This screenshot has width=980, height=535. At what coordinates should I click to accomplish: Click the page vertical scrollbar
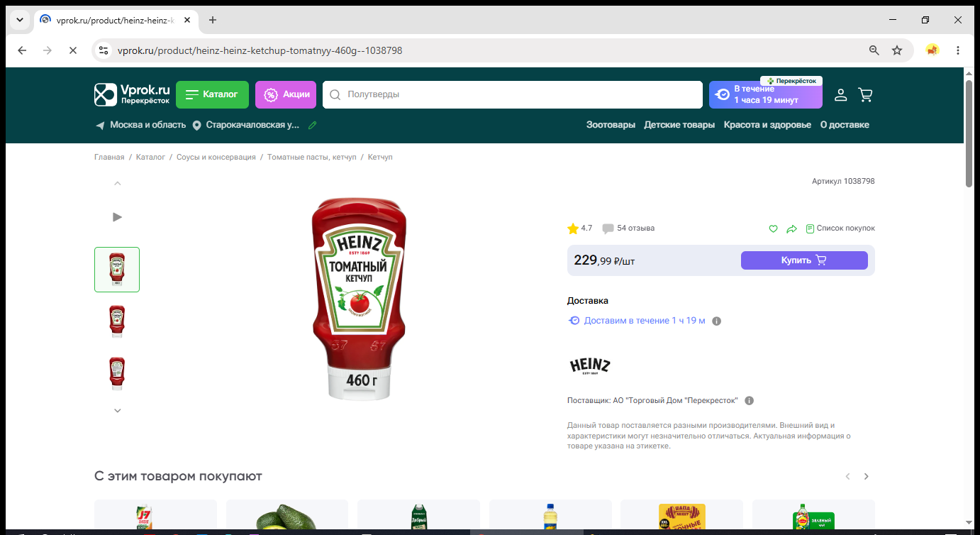[x=969, y=134]
